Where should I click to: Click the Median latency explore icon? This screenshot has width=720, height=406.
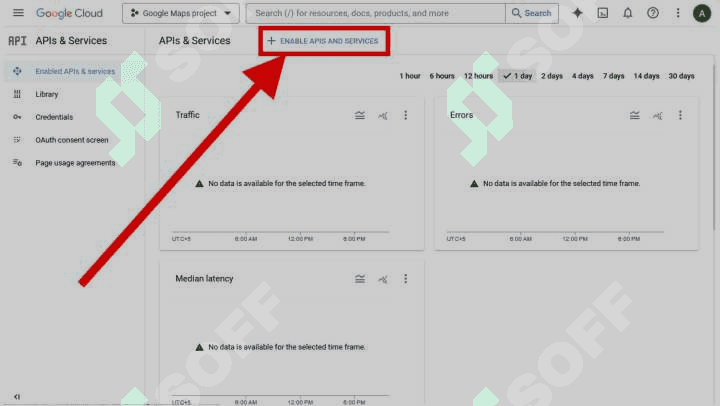point(382,279)
